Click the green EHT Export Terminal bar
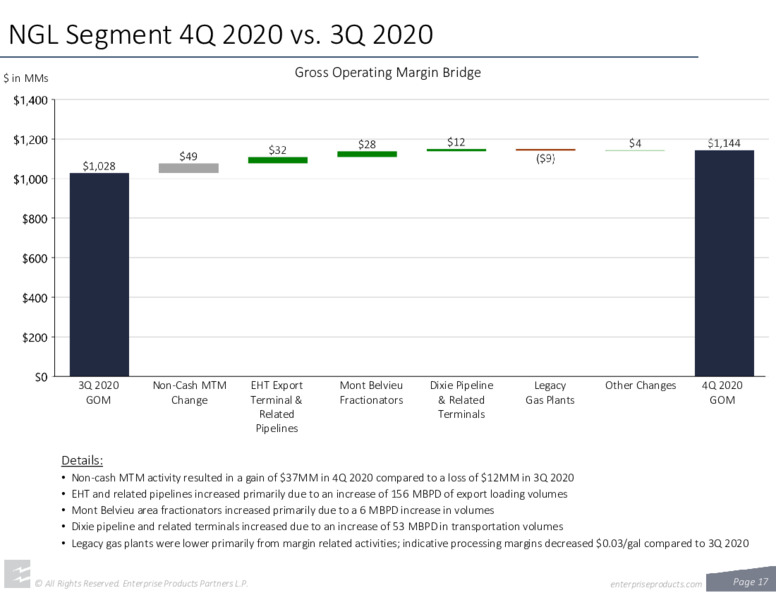The image size is (776, 600). tap(278, 160)
